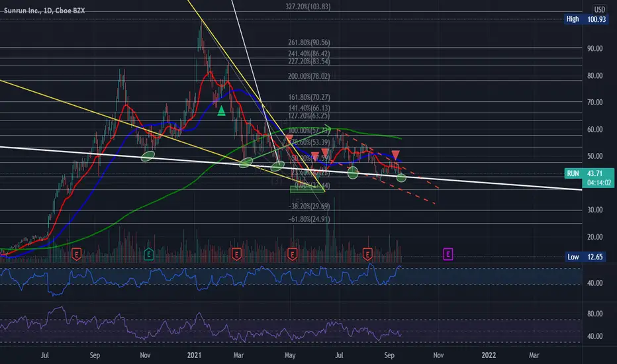The image size is (617, 364).
Task: Click the 327.20%(103.83) Fibonacci label
Action: pyautogui.click(x=308, y=7)
